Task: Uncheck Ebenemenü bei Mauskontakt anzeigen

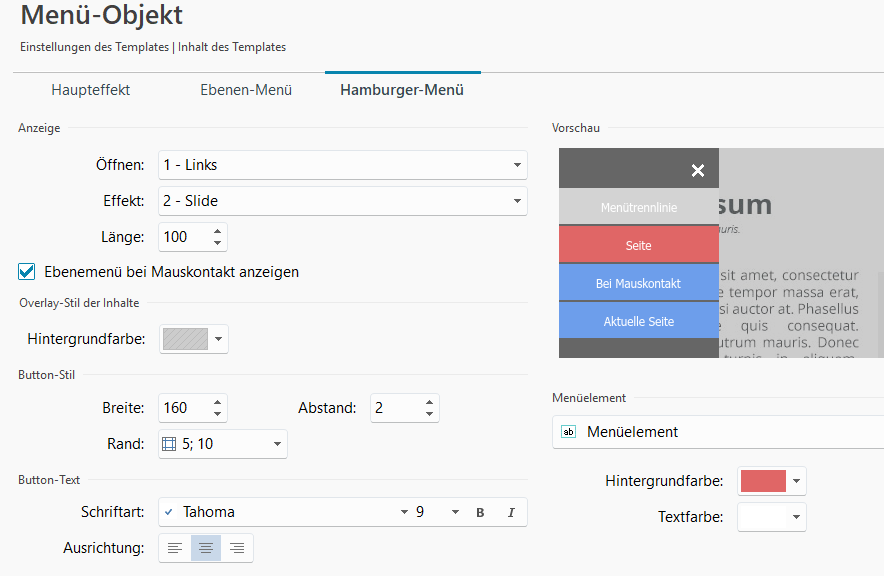Action: click(x=27, y=271)
